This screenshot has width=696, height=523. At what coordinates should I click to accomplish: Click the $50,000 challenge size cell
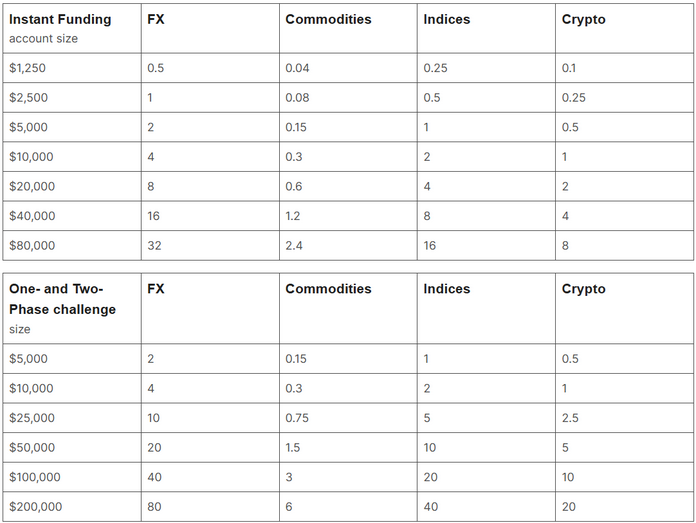pos(31,448)
